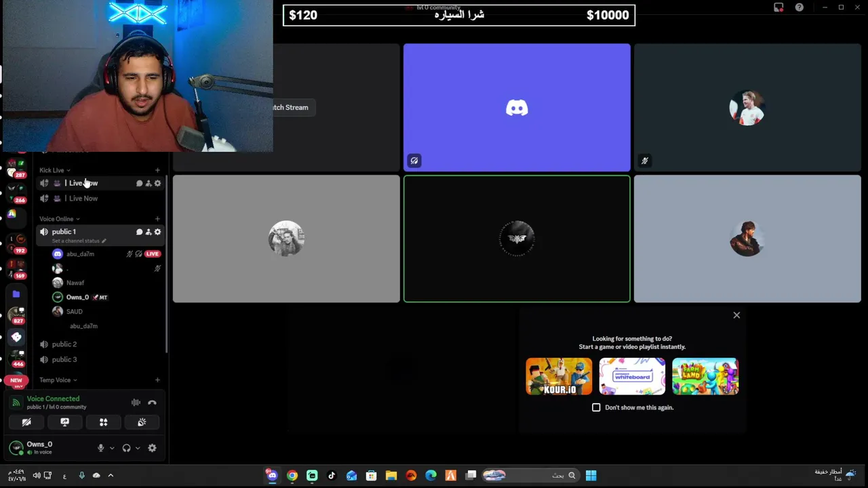Open public 1 channel settings gear

coord(157,232)
